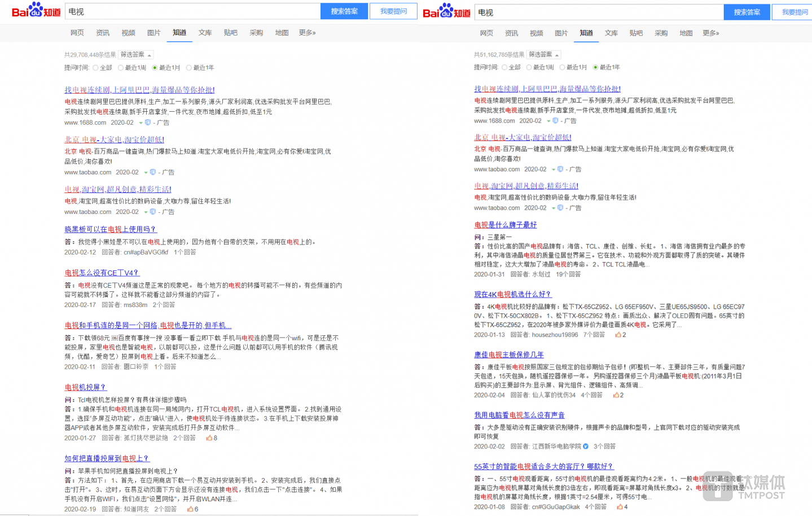Viewport: 812px width, 516px height.
Task: Click left page 我要提问 button
Action: point(393,11)
